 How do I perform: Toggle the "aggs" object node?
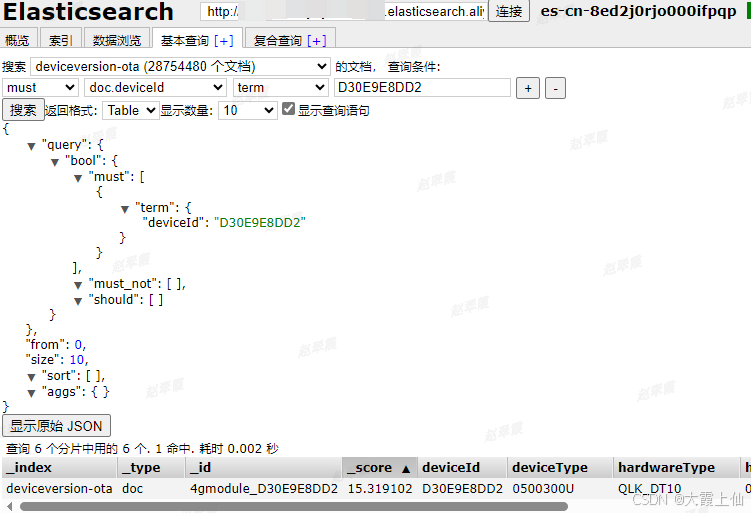point(31,393)
